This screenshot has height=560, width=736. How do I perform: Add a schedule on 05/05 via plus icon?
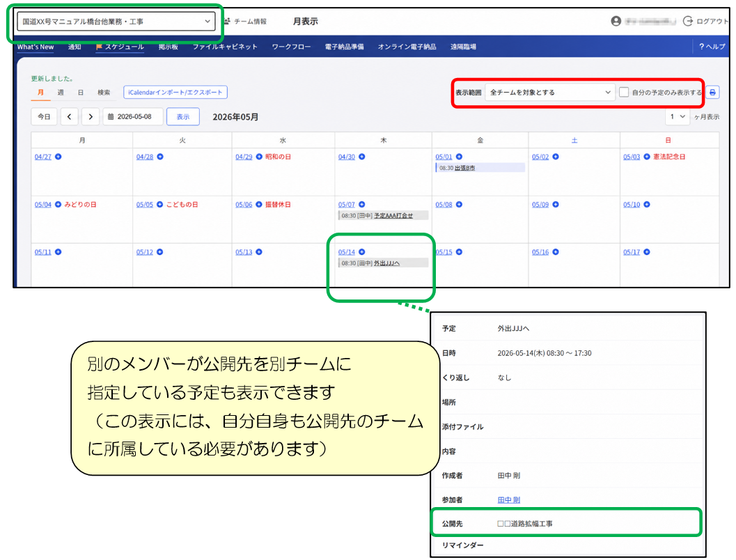[160, 205]
